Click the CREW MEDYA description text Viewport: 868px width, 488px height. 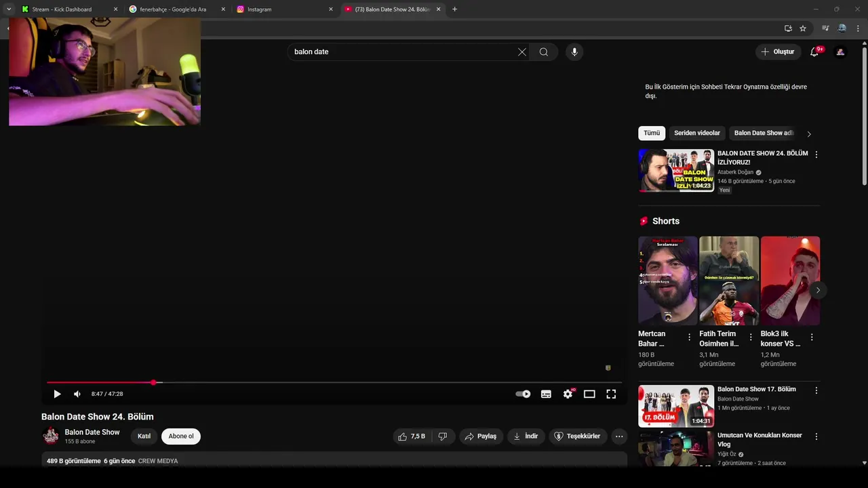(158, 462)
